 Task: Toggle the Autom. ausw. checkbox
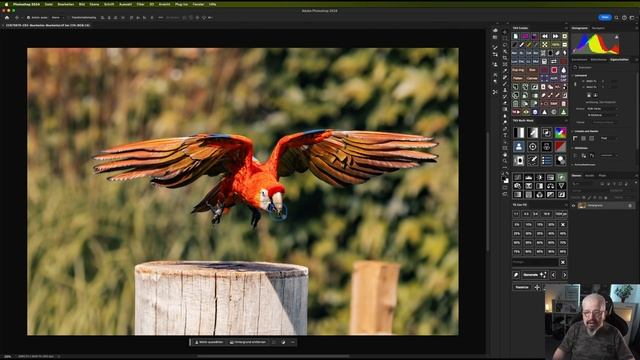point(29,18)
